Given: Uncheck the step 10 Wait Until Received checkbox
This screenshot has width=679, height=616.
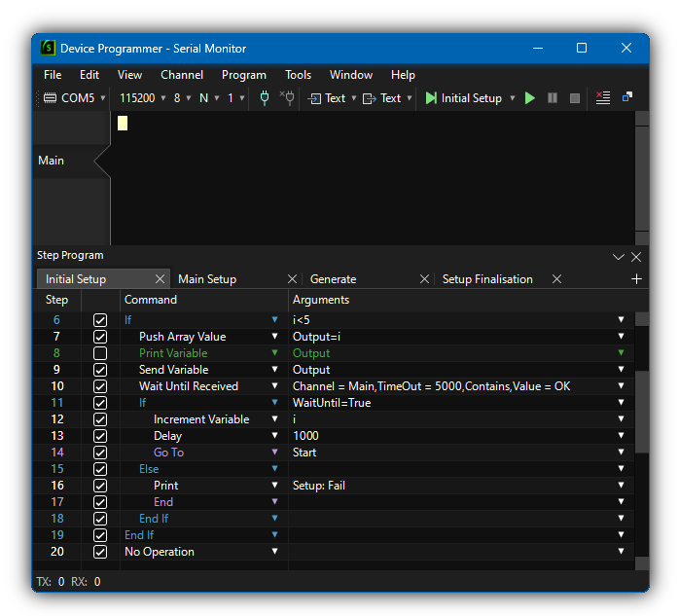Looking at the screenshot, I should 100,386.
